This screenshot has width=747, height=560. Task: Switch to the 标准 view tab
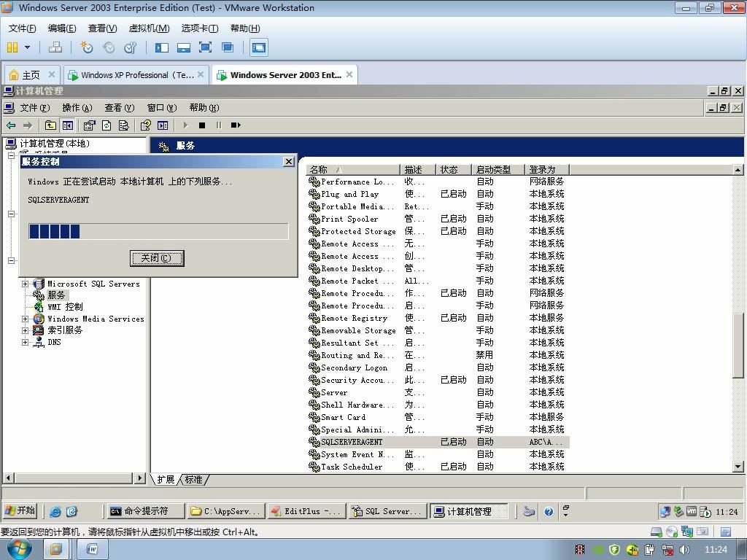coord(193,480)
